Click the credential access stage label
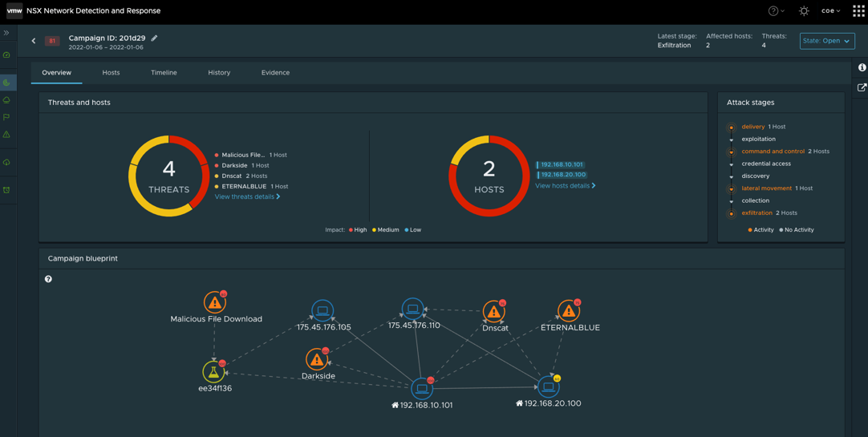The width and height of the screenshot is (868, 437). [x=766, y=164]
